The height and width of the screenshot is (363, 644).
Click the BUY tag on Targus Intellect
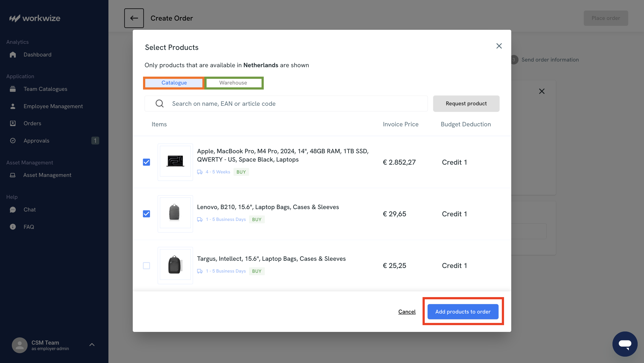coord(257,271)
